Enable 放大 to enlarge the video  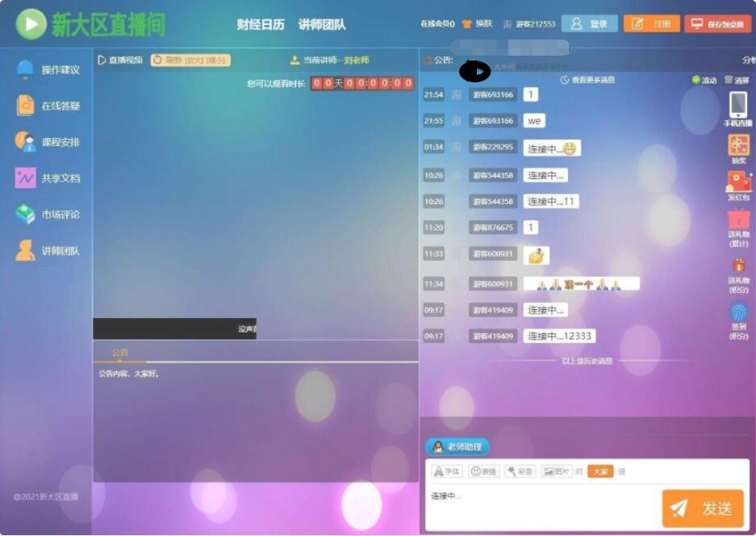[x=193, y=60]
